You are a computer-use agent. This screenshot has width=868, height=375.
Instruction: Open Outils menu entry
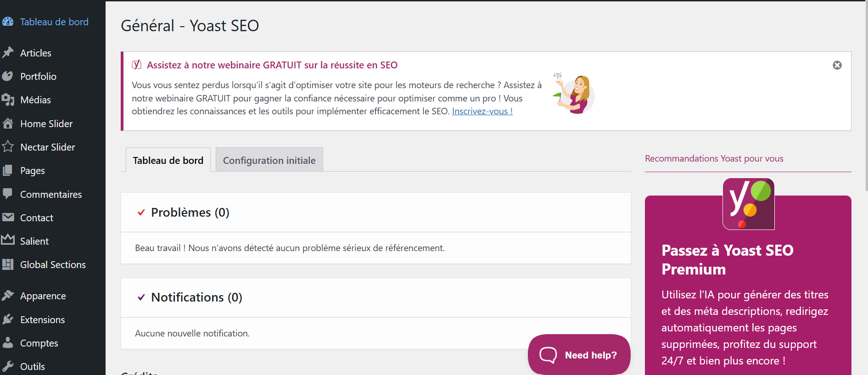coord(33,366)
